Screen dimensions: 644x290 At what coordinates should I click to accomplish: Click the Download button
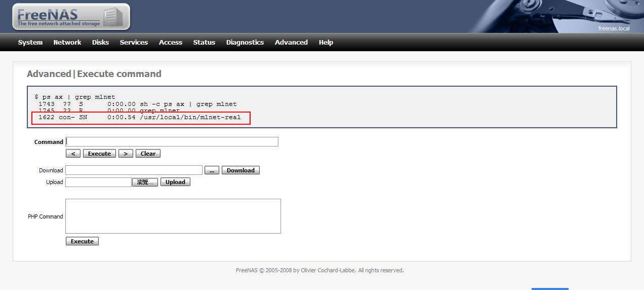pyautogui.click(x=240, y=170)
